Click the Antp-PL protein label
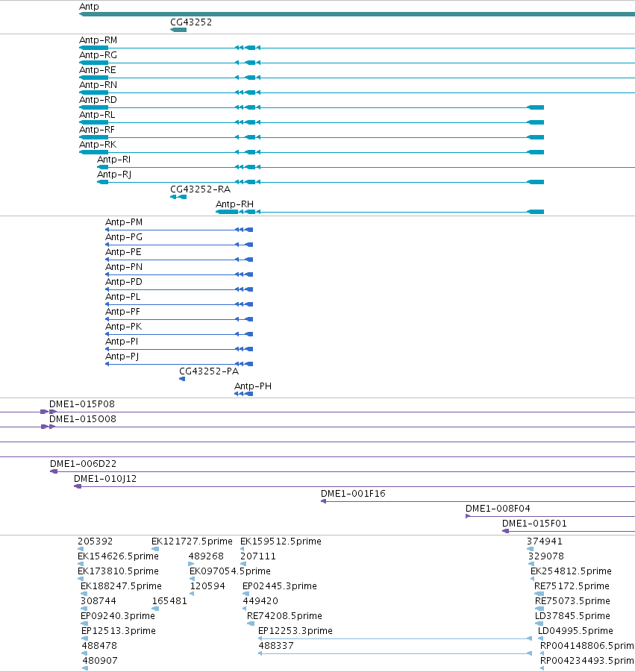The image size is (635, 672). click(x=123, y=297)
